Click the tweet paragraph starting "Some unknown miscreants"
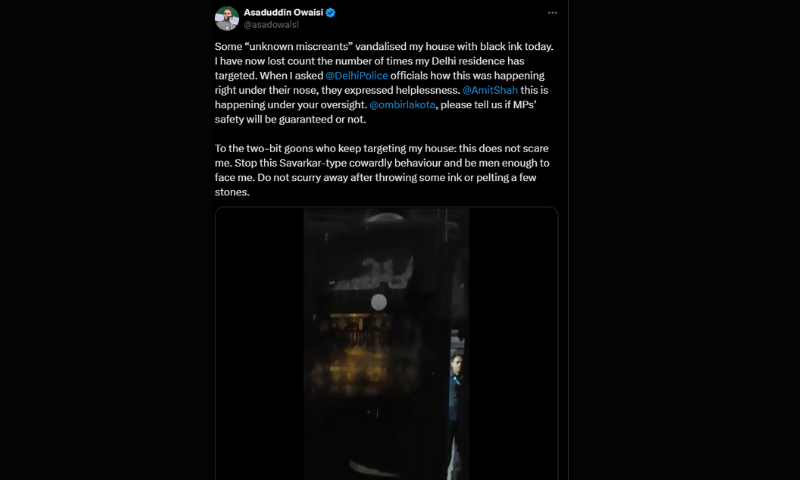This screenshot has height=480, width=800. [384, 83]
